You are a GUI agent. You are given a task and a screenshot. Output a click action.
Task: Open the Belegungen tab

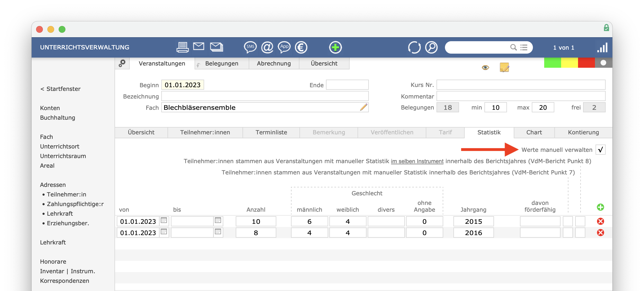point(222,64)
